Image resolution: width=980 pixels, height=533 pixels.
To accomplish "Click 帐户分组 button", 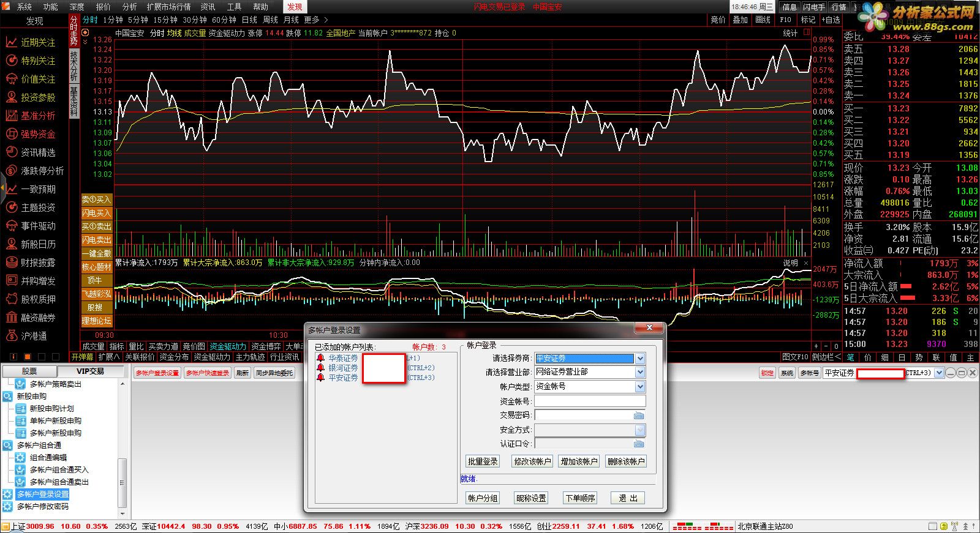I will [483, 498].
